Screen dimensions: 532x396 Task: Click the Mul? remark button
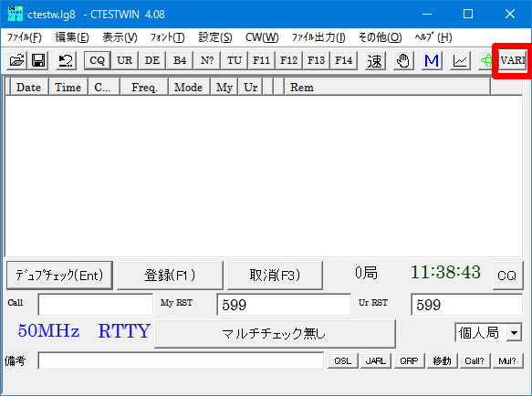[508, 360]
